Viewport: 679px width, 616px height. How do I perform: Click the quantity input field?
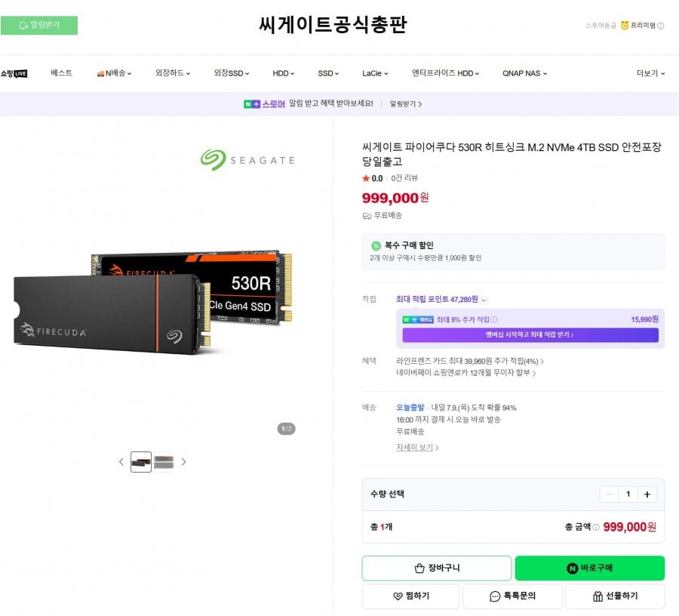628,494
